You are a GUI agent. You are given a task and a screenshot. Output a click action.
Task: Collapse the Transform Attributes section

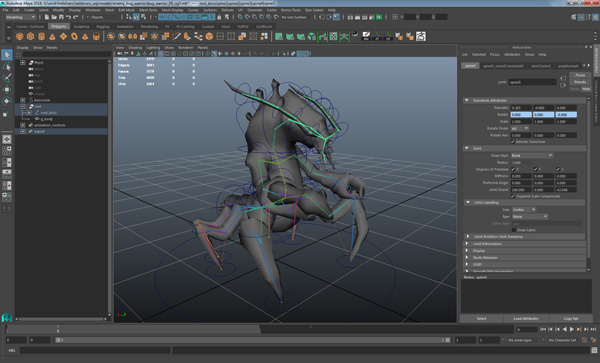point(467,100)
